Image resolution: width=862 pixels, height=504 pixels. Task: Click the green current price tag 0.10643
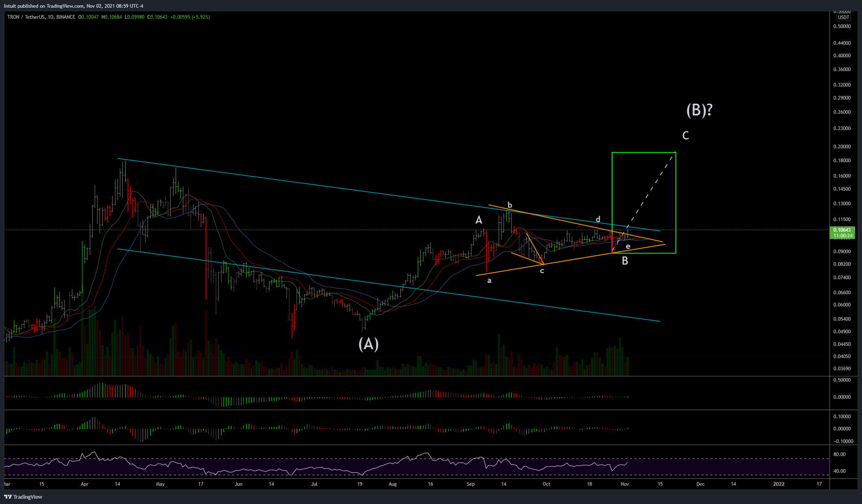842,230
